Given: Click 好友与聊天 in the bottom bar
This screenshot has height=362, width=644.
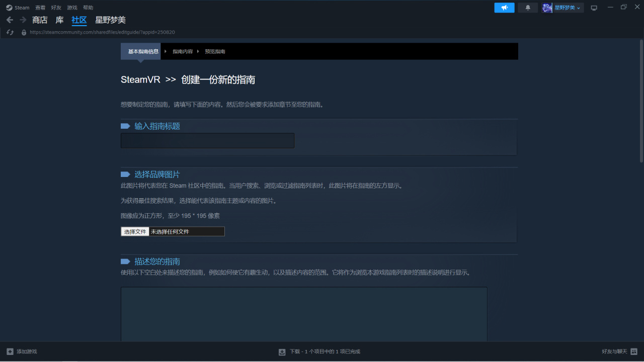Looking at the screenshot, I should click(x=614, y=351).
